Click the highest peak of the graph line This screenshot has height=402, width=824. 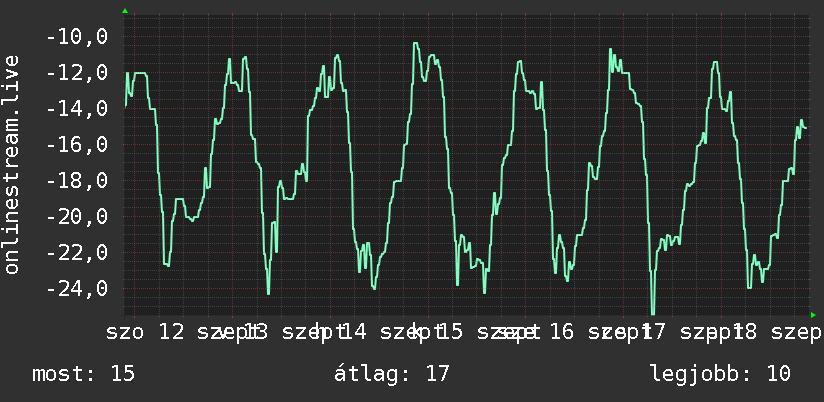(x=415, y=44)
